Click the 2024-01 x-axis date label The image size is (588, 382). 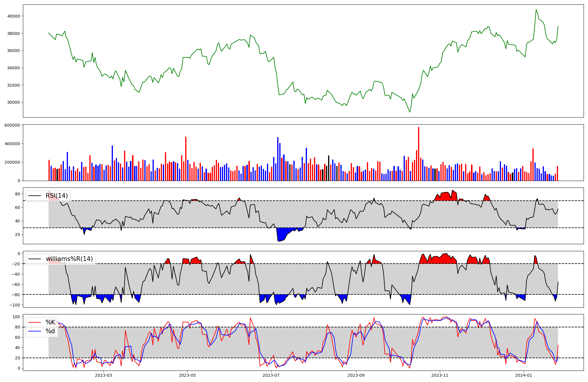click(524, 375)
